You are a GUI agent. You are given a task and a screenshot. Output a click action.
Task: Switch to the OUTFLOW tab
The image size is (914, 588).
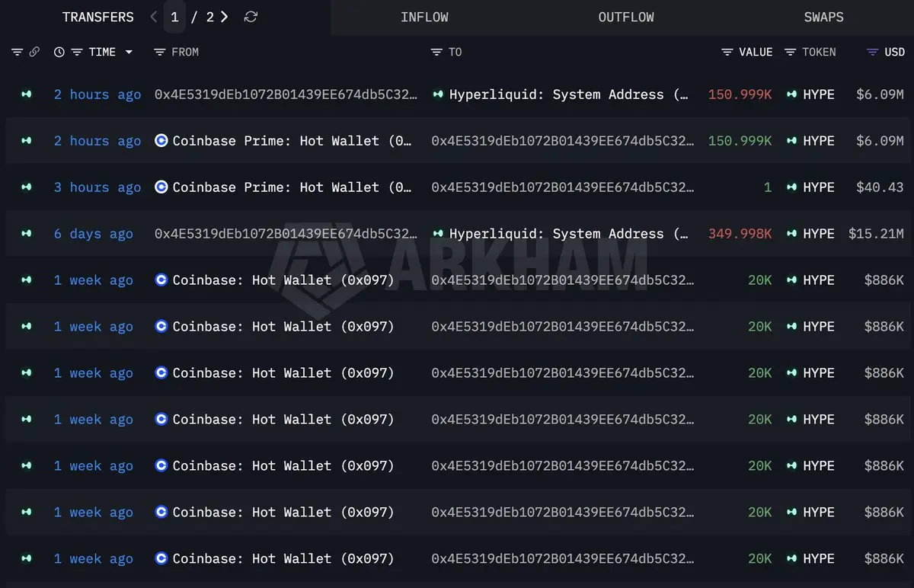tap(626, 17)
